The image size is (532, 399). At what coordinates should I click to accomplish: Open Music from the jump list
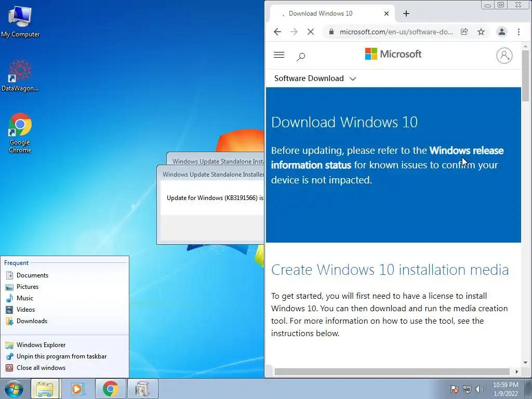[64, 298]
